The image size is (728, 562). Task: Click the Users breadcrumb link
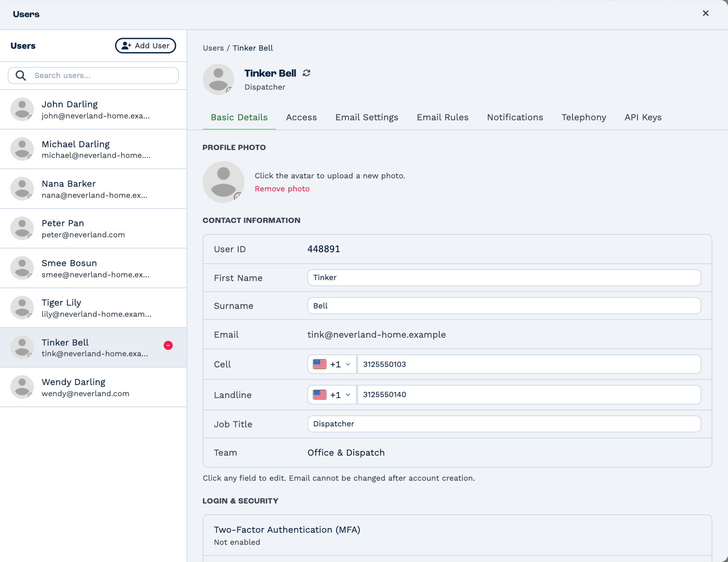click(213, 48)
